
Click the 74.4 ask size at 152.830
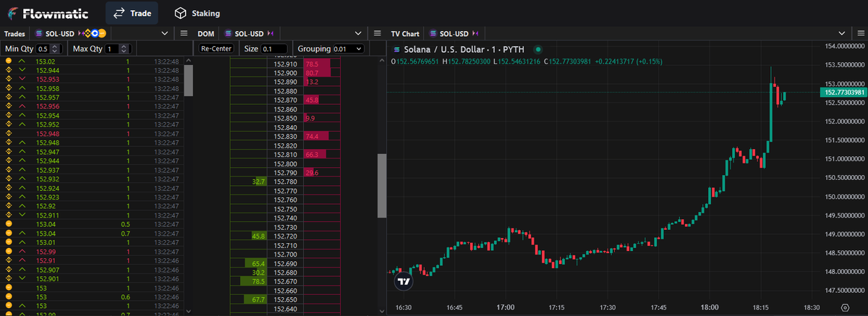312,136
